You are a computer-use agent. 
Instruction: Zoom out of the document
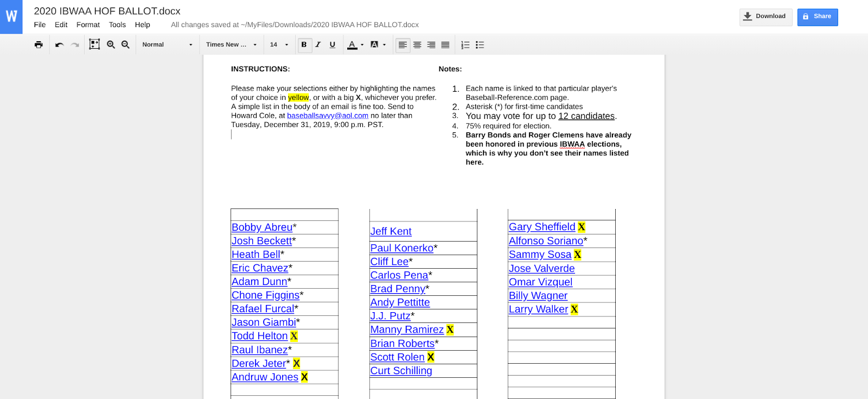point(125,45)
